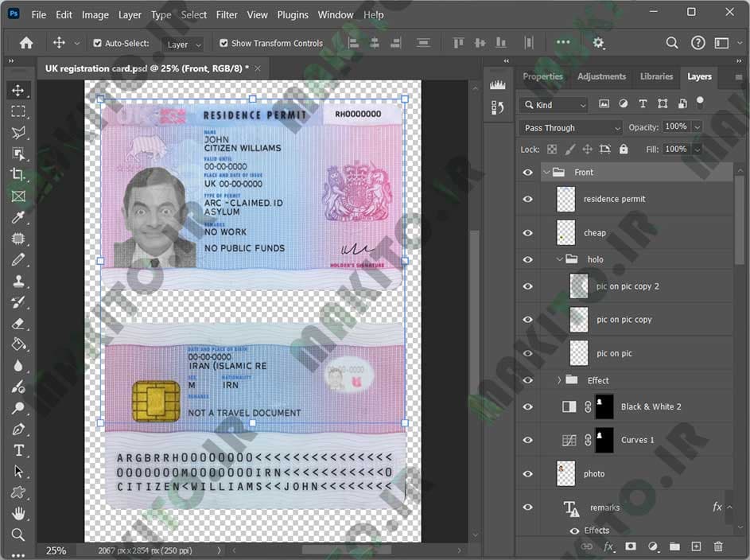
Task: Toggle the Auto-Select checkbox
Action: click(x=97, y=43)
